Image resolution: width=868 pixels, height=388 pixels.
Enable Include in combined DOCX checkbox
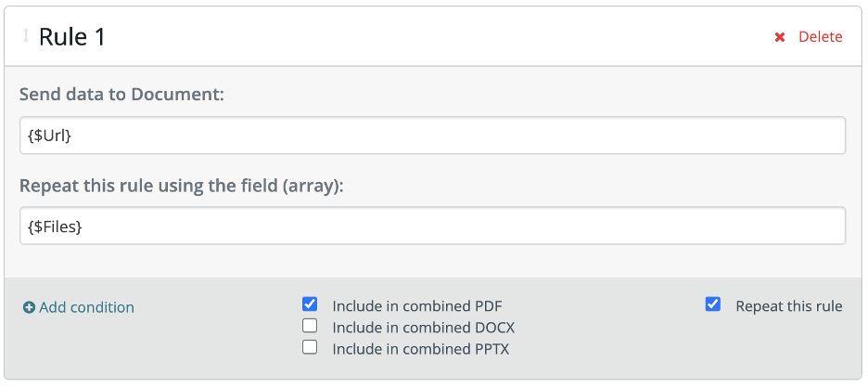click(311, 326)
